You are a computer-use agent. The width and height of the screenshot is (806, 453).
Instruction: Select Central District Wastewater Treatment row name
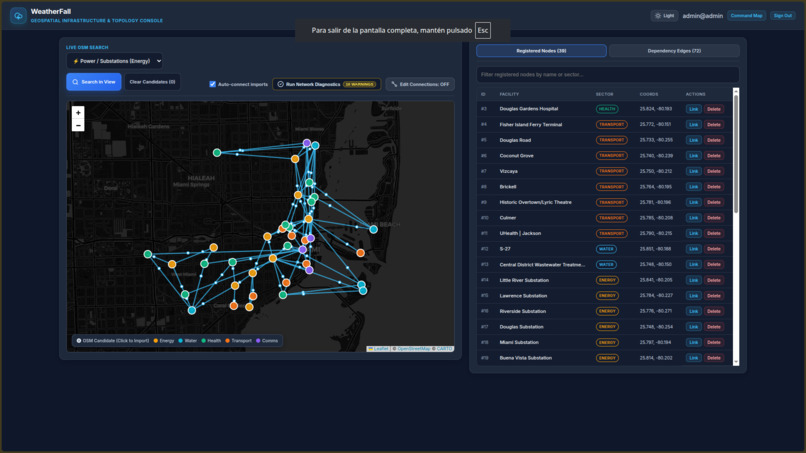click(x=542, y=265)
